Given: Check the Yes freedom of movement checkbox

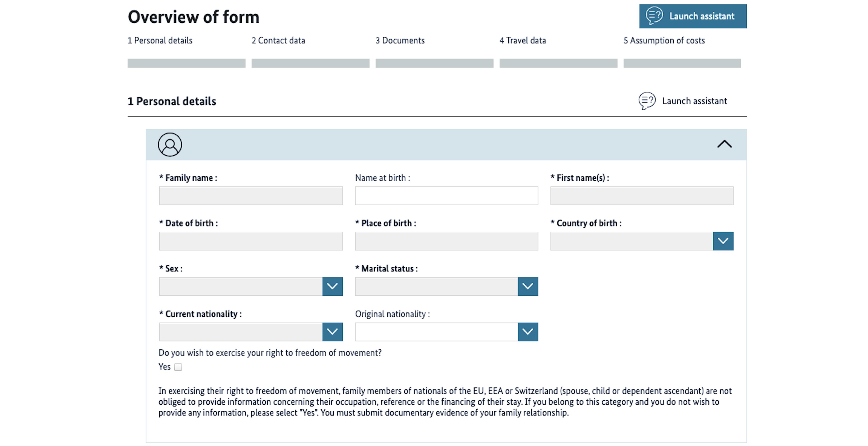Looking at the screenshot, I should pyautogui.click(x=178, y=367).
